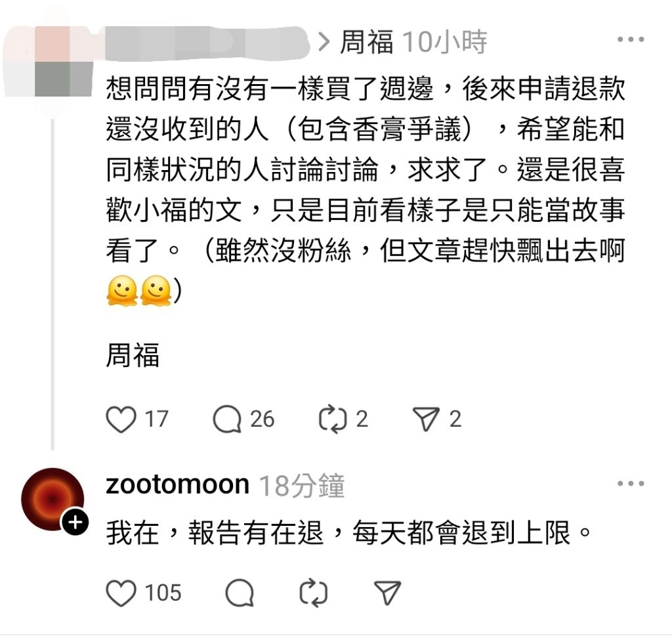The image size is (672, 642).
Task: Open the blurred author username
Action: [x=207, y=41]
